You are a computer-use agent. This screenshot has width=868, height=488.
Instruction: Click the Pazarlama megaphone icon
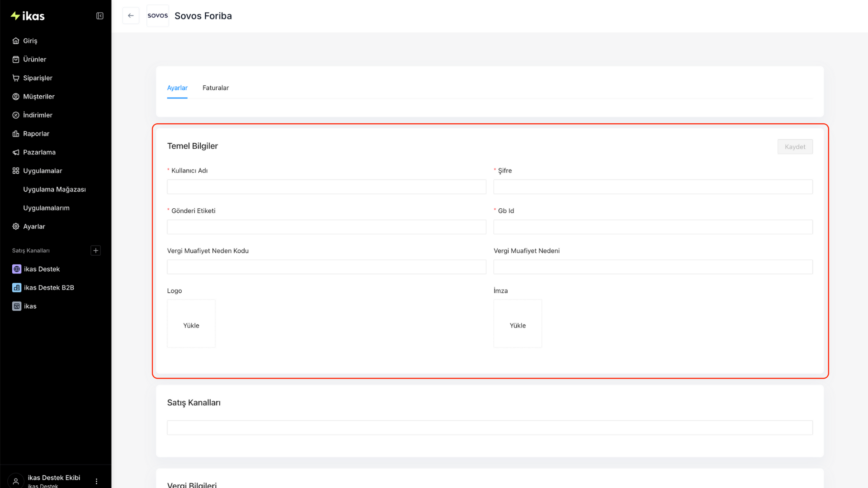(x=16, y=152)
